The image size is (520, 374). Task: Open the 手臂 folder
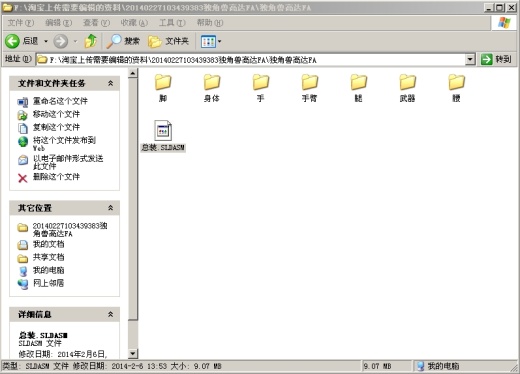(x=310, y=88)
